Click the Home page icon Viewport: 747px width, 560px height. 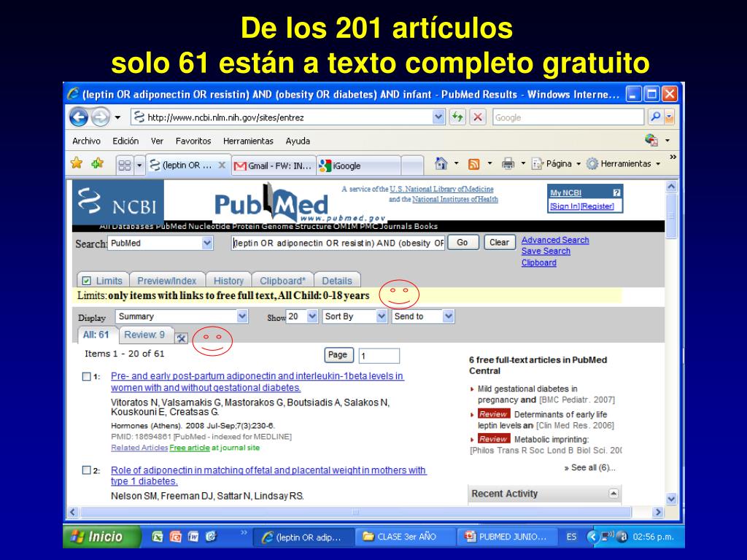(441, 164)
